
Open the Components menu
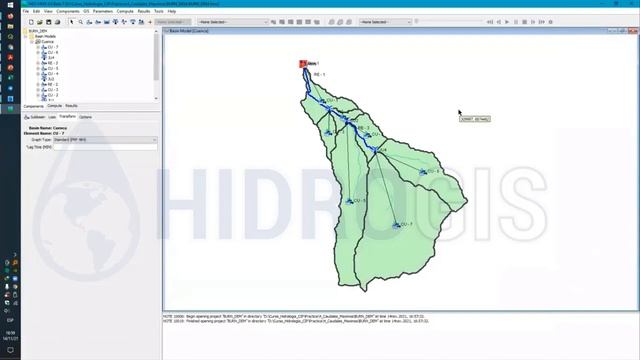[68, 11]
